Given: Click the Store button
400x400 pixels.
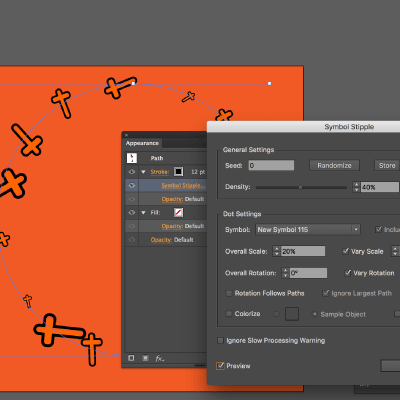Looking at the screenshot, I should [387, 165].
